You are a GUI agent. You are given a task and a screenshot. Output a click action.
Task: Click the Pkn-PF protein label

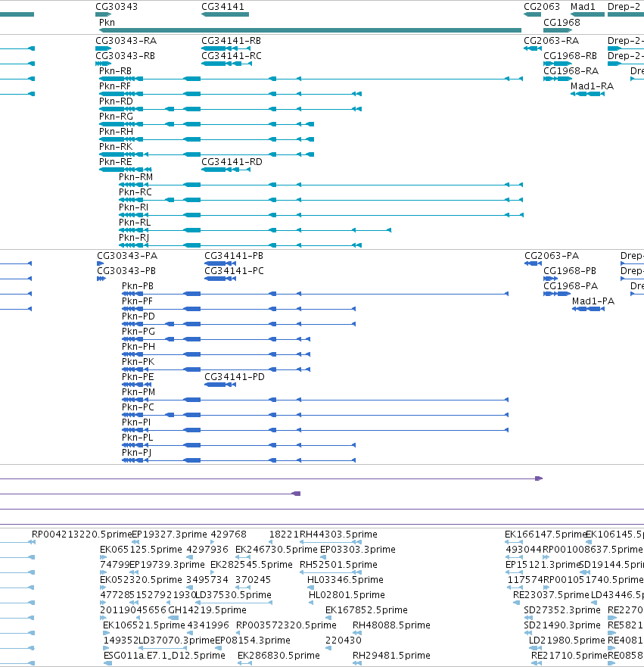click(x=137, y=301)
